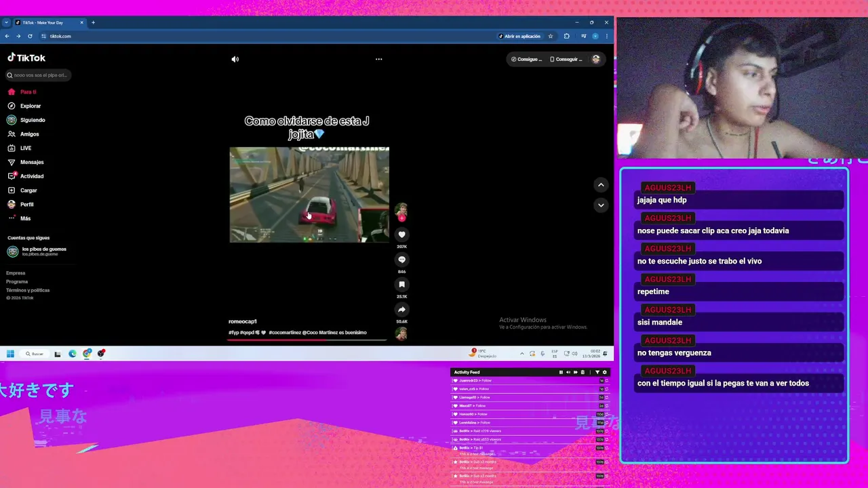Click the playing video frame
868x488 pixels.
[309, 195]
